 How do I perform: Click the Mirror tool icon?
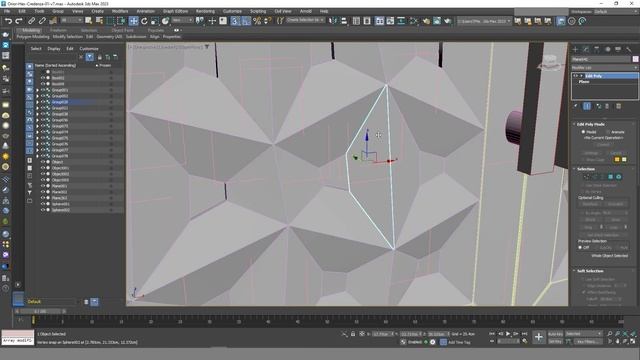[333, 21]
